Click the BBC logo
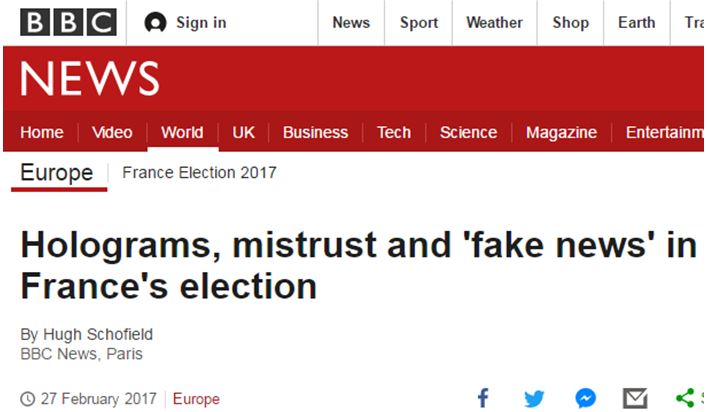707x412 pixels. coord(68,22)
